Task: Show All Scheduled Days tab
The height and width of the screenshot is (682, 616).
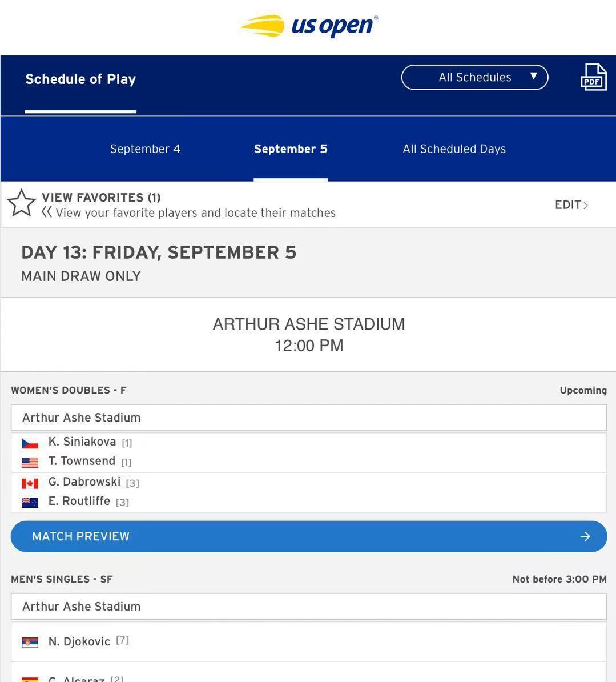Action: [x=454, y=149]
